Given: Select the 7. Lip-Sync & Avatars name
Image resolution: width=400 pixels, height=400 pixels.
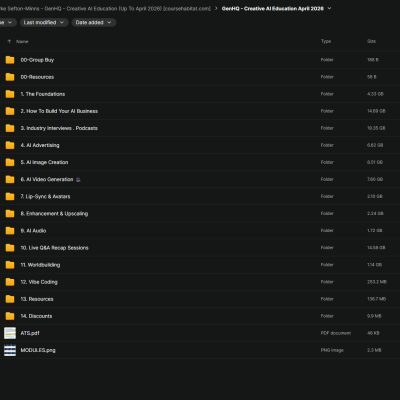Looking at the screenshot, I should pos(45,196).
